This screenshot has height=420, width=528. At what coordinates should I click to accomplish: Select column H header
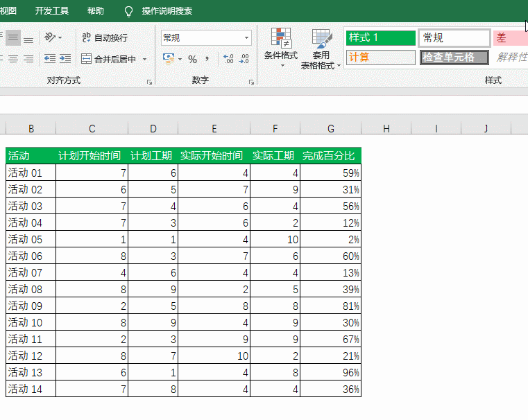point(386,128)
